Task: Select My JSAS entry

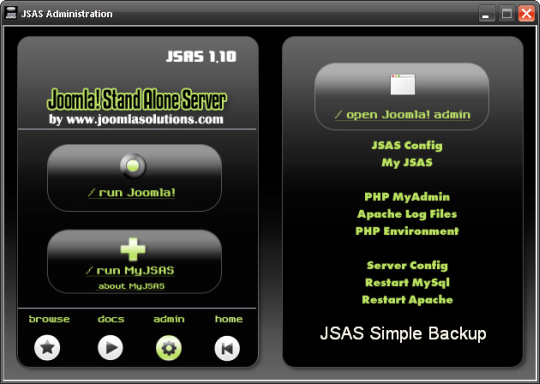Action: (407, 163)
